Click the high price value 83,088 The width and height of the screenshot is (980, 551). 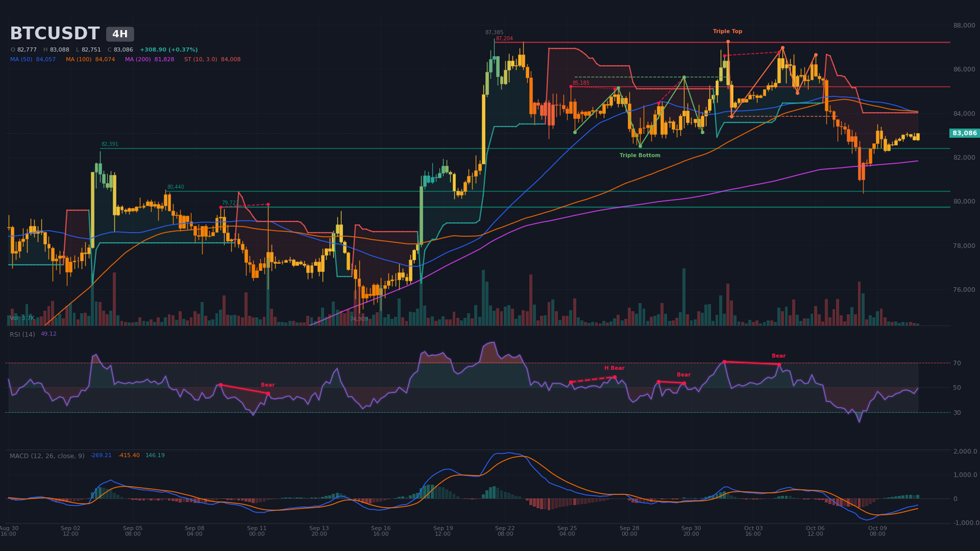point(59,50)
